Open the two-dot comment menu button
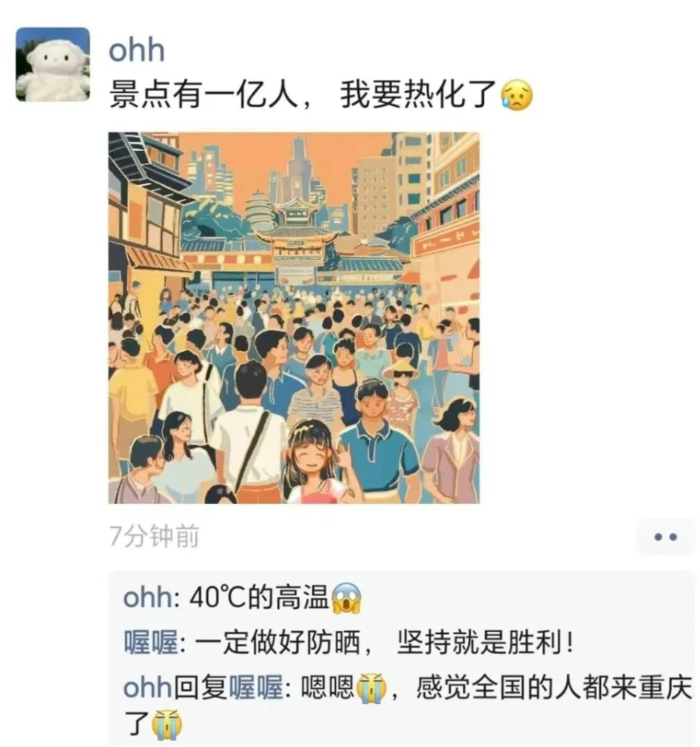This screenshot has height=747, width=700. 665,537
